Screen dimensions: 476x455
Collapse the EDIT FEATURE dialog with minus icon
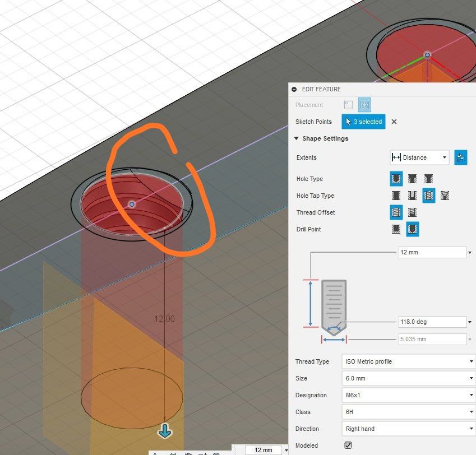(294, 89)
